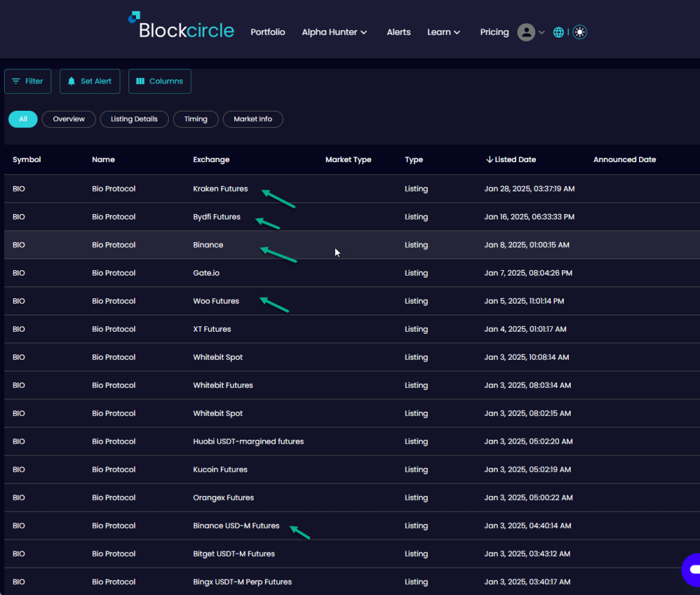Select the All view chip
The height and width of the screenshot is (595, 700).
[23, 119]
